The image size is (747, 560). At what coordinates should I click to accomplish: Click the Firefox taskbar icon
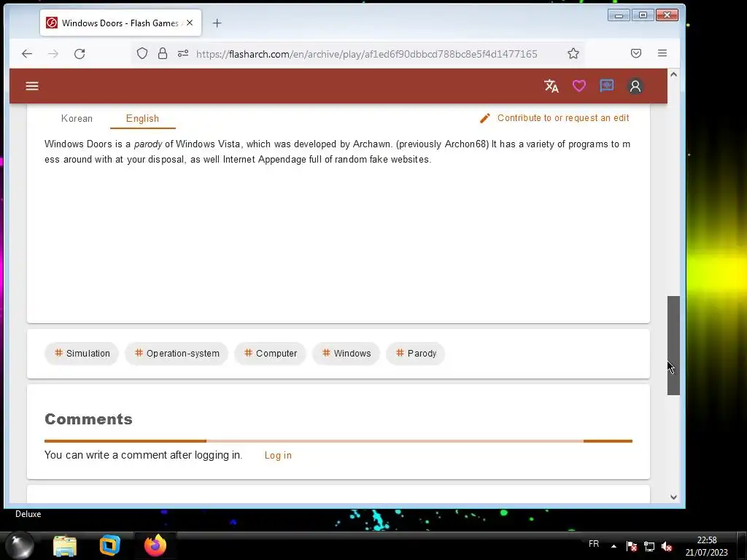click(155, 545)
